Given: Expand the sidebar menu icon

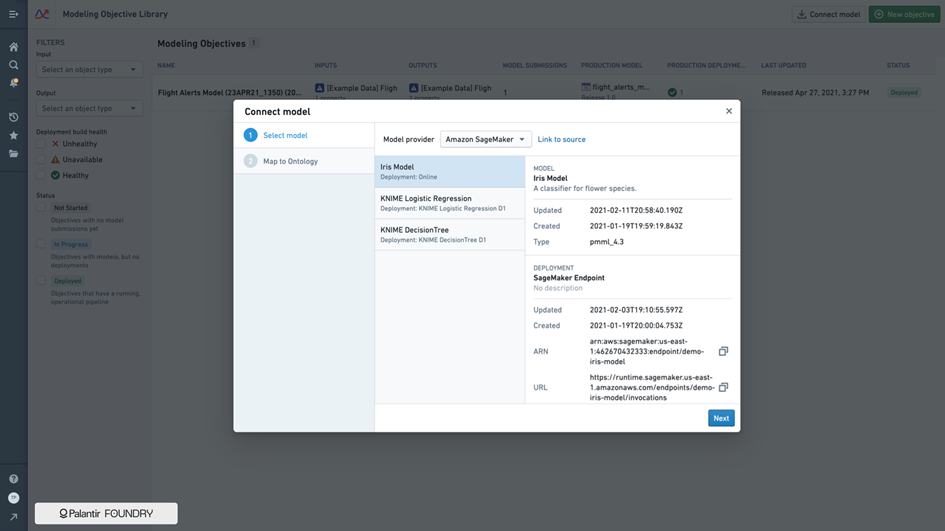Looking at the screenshot, I should point(13,14).
